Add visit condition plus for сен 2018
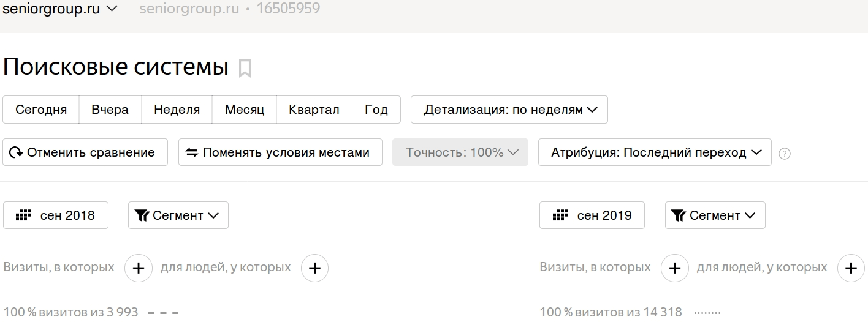Screen dimensions: 868x322 pyautogui.click(x=139, y=268)
